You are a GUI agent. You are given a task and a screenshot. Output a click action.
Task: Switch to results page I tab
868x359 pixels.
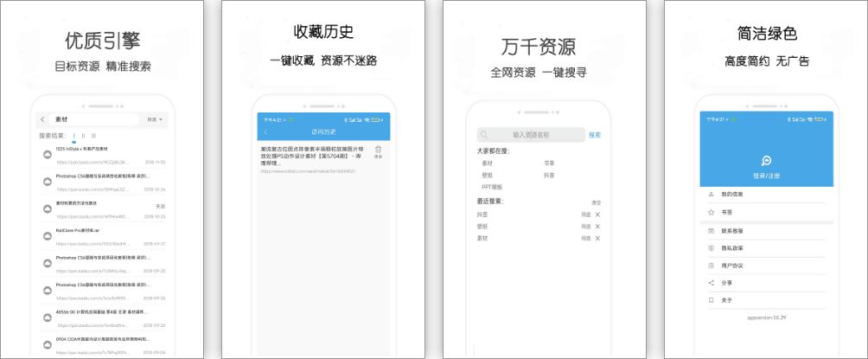click(x=74, y=136)
